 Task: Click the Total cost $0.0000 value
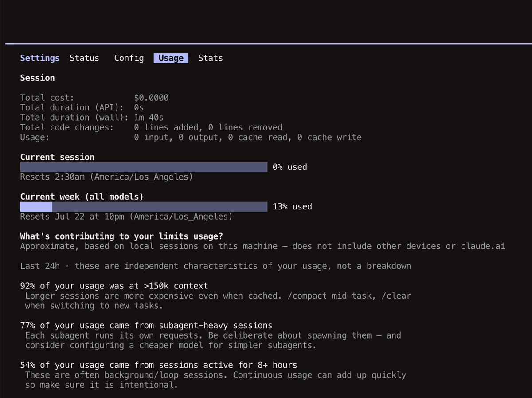coord(151,98)
